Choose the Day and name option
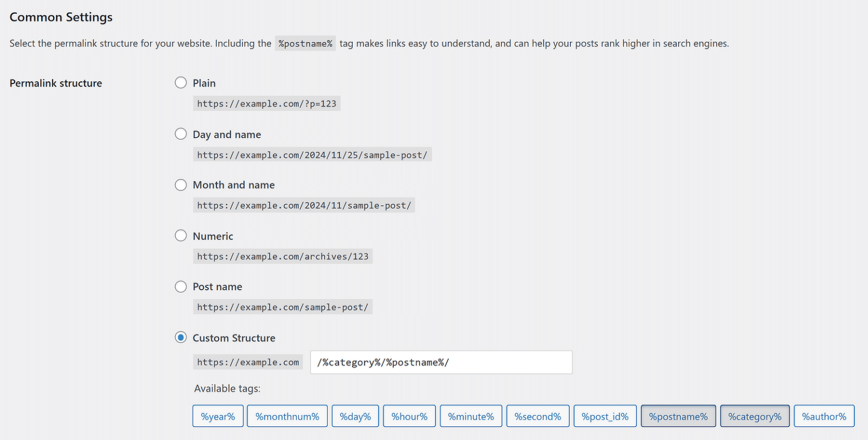 [180, 134]
